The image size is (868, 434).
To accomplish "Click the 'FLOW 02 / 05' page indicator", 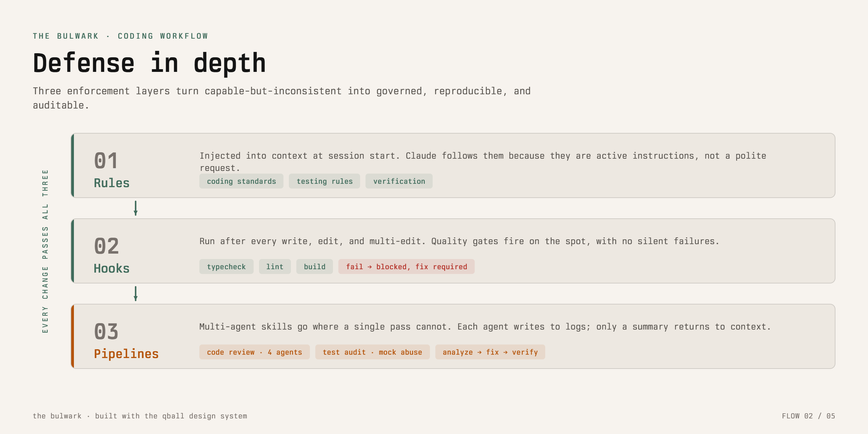I will click(x=808, y=416).
